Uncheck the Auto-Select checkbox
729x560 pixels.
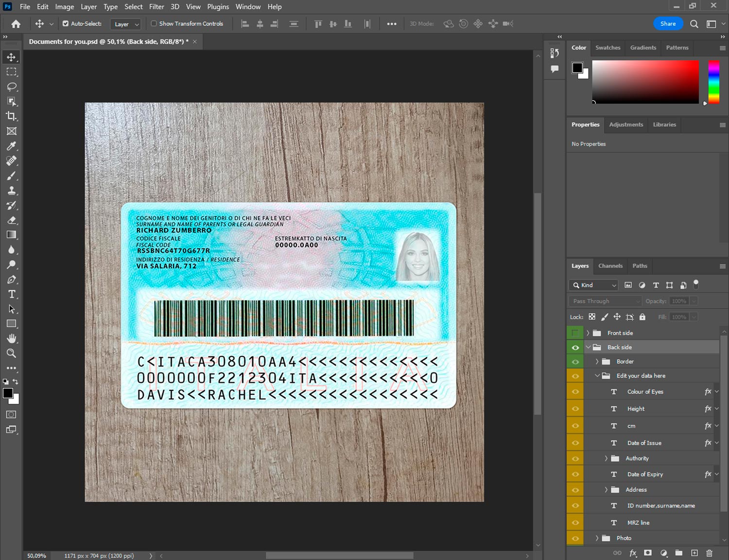coord(66,23)
